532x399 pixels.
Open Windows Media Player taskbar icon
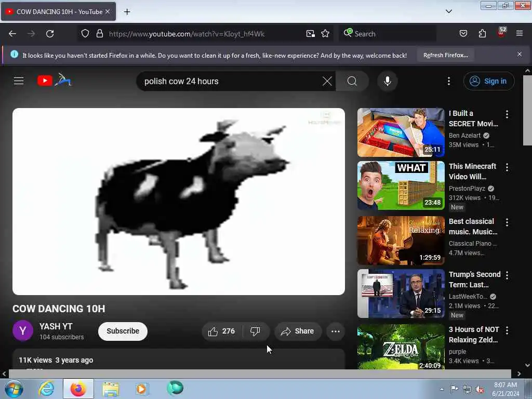(x=141, y=389)
